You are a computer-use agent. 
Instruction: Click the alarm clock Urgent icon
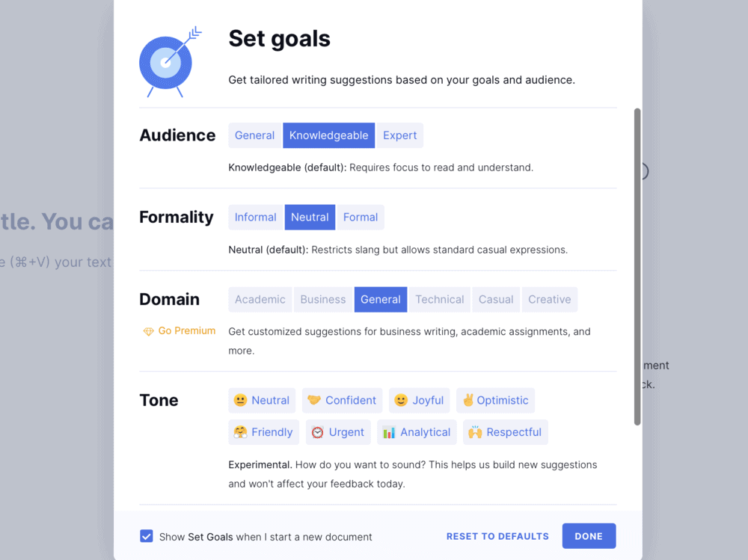(317, 432)
